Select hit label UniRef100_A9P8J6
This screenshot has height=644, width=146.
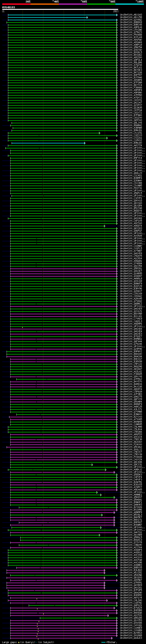click(x=131, y=27)
